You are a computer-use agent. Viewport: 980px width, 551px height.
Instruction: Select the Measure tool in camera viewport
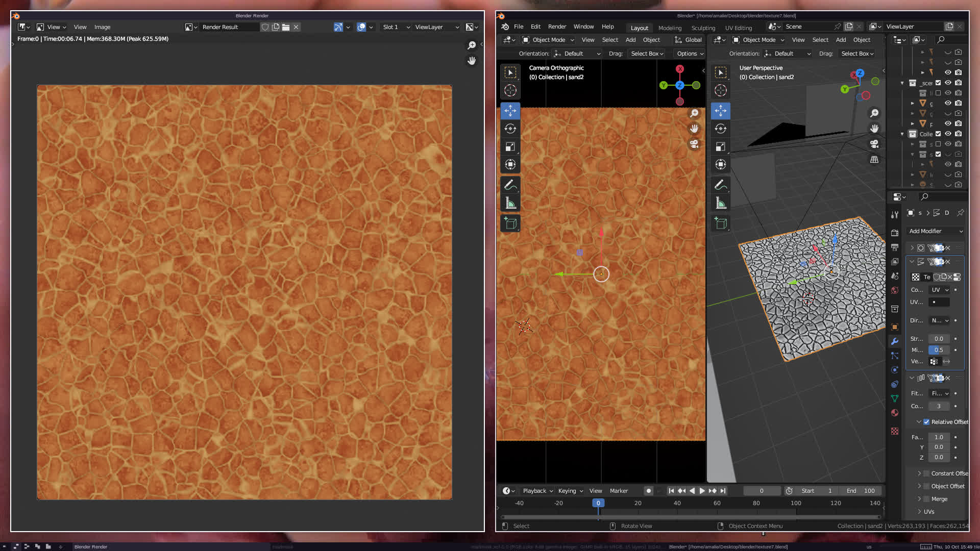pyautogui.click(x=510, y=203)
